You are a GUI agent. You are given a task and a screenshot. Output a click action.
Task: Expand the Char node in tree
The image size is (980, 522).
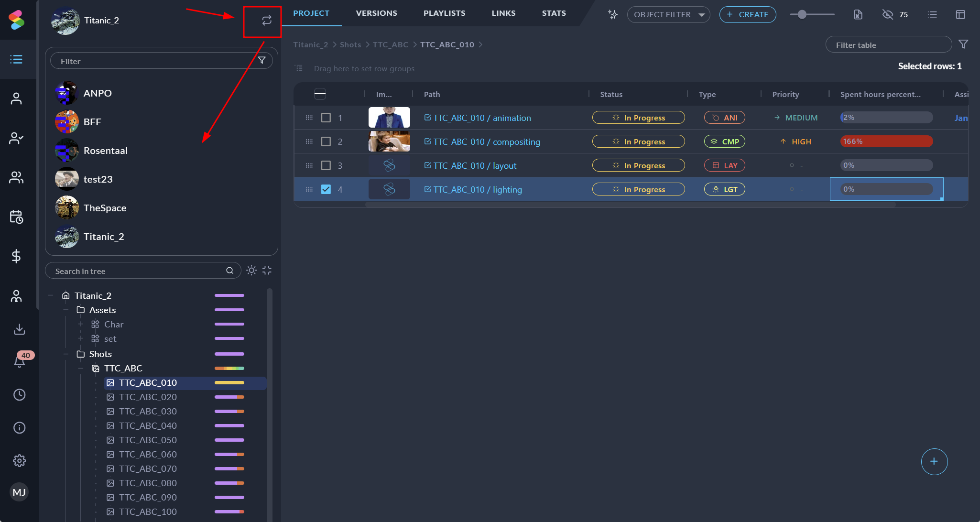point(81,324)
